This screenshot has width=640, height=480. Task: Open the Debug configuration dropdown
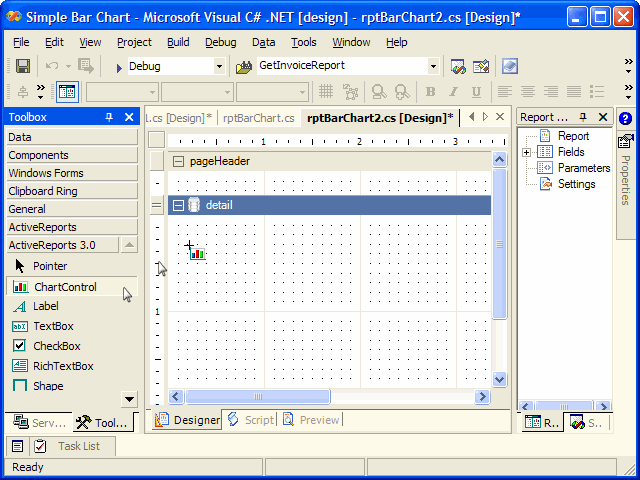pos(220,66)
